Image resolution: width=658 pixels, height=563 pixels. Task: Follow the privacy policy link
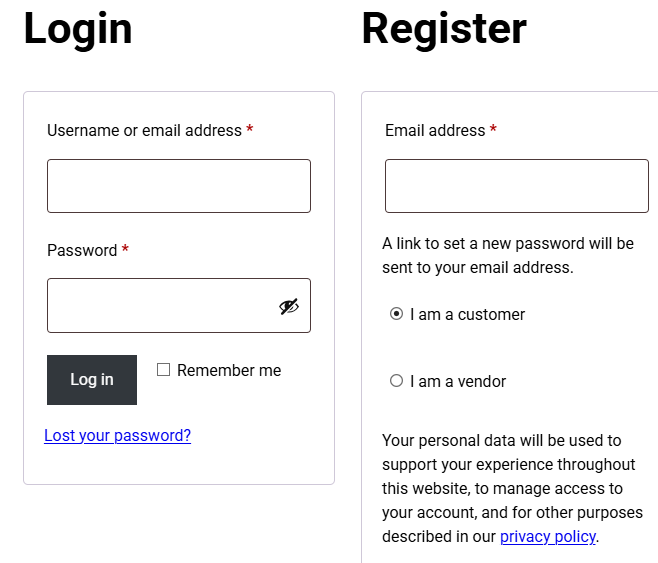(548, 537)
